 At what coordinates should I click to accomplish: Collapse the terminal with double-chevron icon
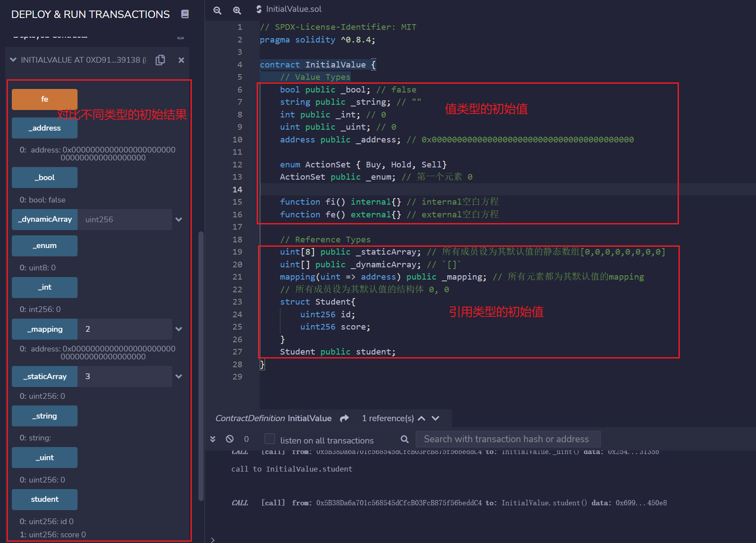213,439
